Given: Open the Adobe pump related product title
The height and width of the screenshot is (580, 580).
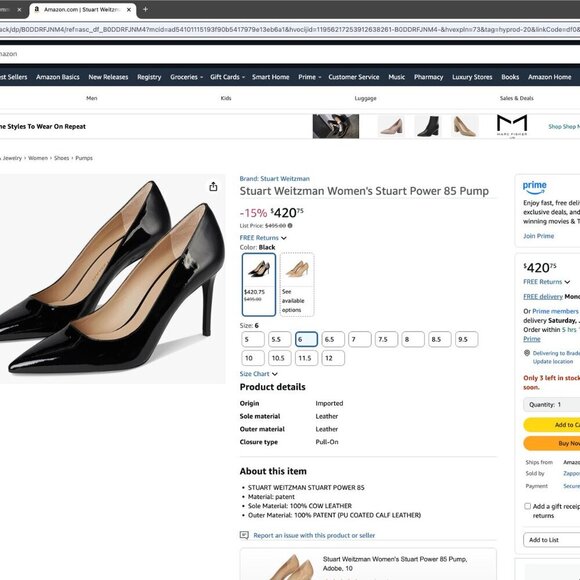Looking at the screenshot, I should (395, 563).
